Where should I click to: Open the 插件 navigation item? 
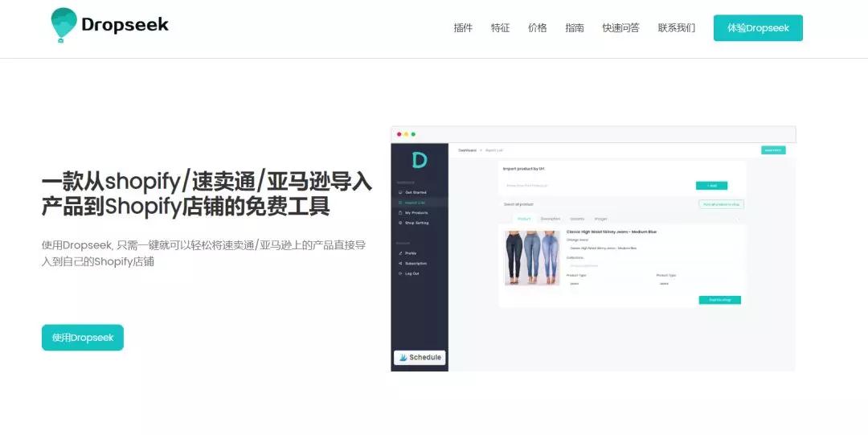point(463,27)
